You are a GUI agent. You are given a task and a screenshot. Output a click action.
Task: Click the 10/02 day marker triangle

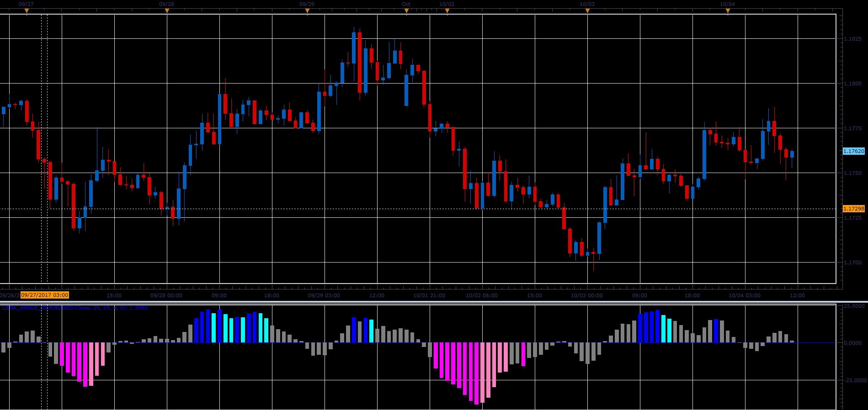(x=447, y=11)
